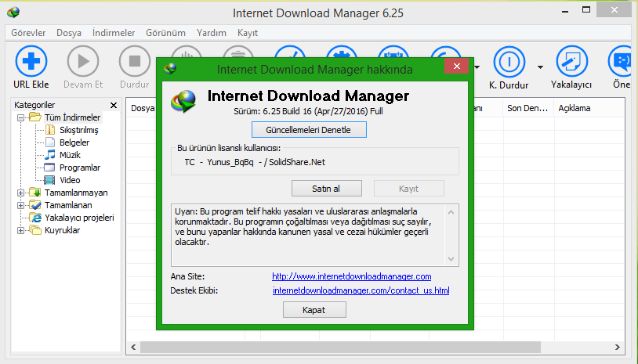This screenshot has width=638, height=364.
Task: Open the Dosya menu
Action: click(x=69, y=33)
